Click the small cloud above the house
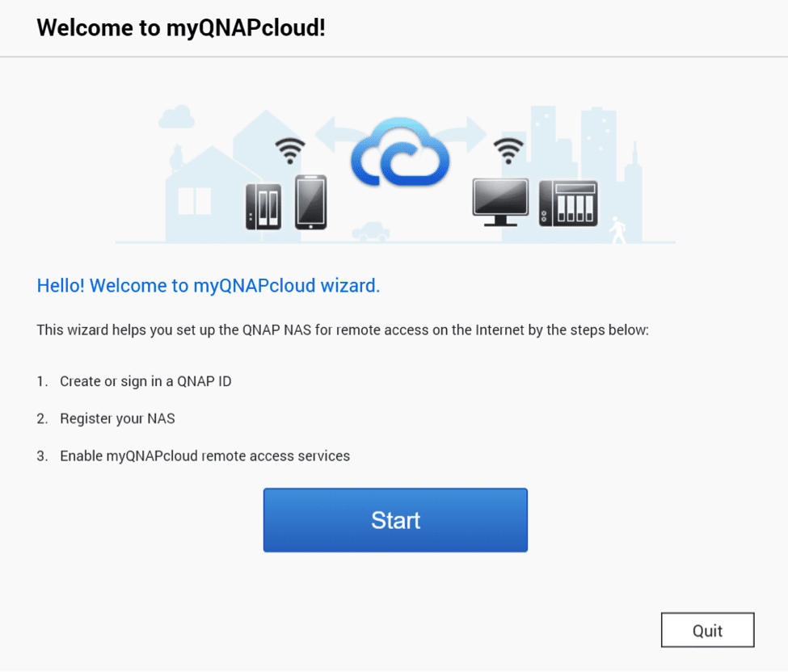This screenshot has height=672, width=788. pyautogui.click(x=177, y=116)
